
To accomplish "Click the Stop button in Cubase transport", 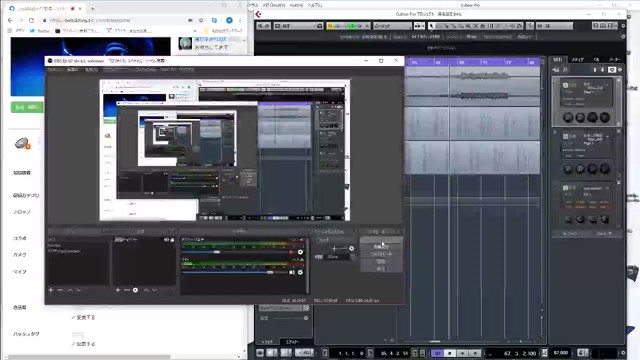I will coord(450,353).
